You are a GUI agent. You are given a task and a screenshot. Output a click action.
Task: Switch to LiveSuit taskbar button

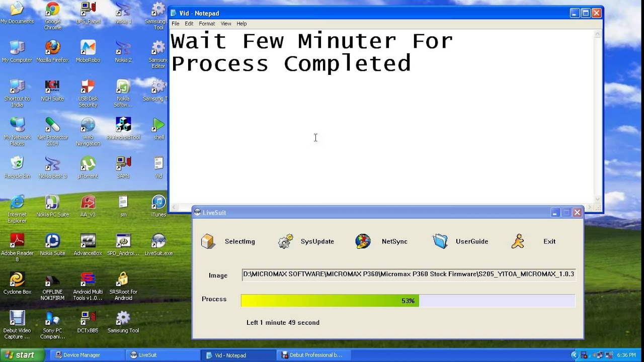[162, 355]
